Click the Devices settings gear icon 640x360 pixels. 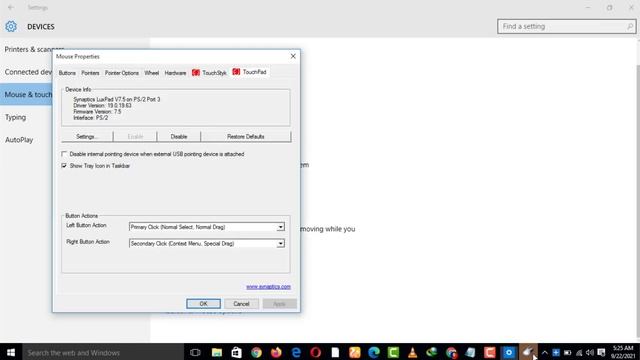(x=11, y=27)
